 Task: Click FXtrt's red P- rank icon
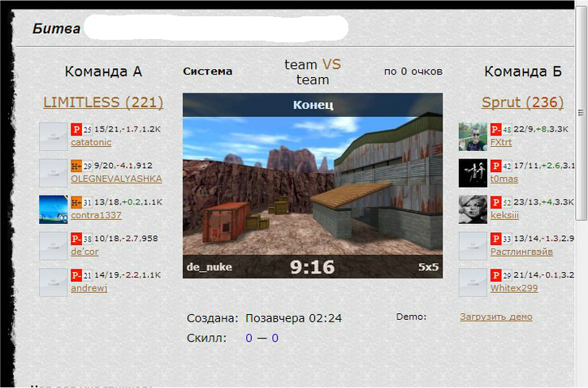495,129
